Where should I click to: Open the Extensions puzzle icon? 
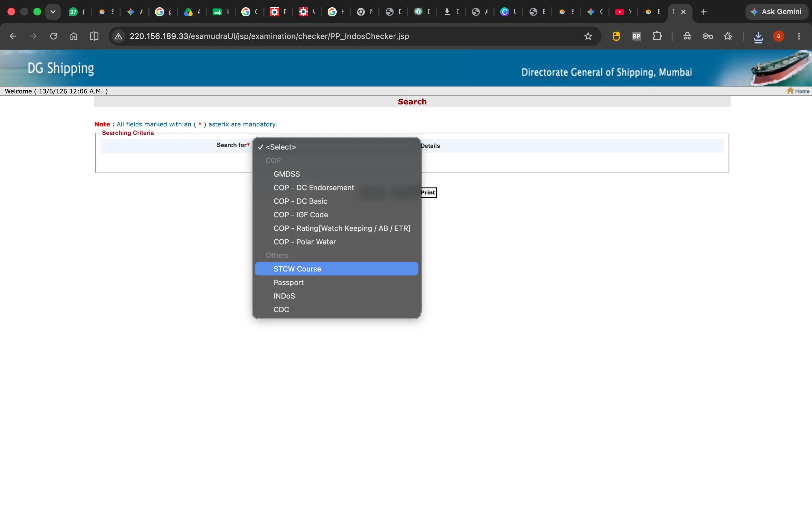657,36
